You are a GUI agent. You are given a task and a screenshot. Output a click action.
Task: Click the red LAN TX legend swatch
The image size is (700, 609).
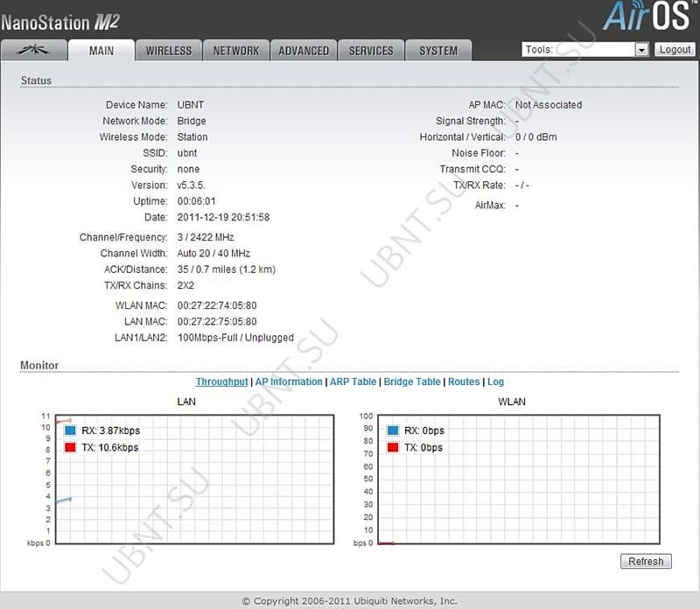pyautogui.click(x=70, y=447)
